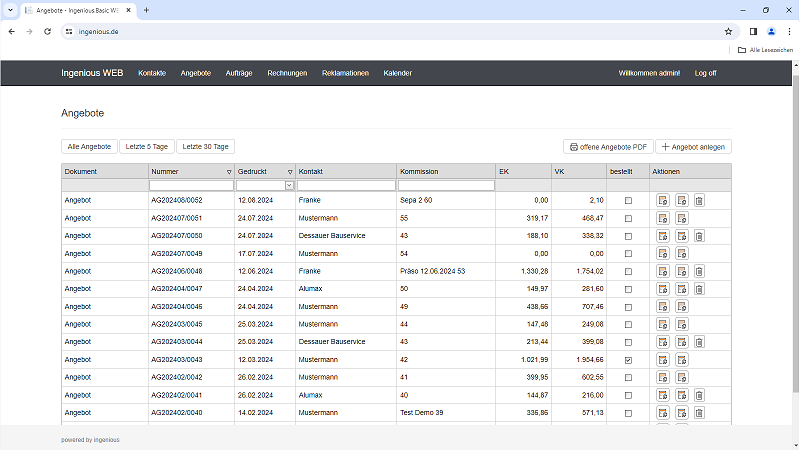Click the first action icon for AG202407/0049
Screen dimensions: 800x450
tap(663, 254)
